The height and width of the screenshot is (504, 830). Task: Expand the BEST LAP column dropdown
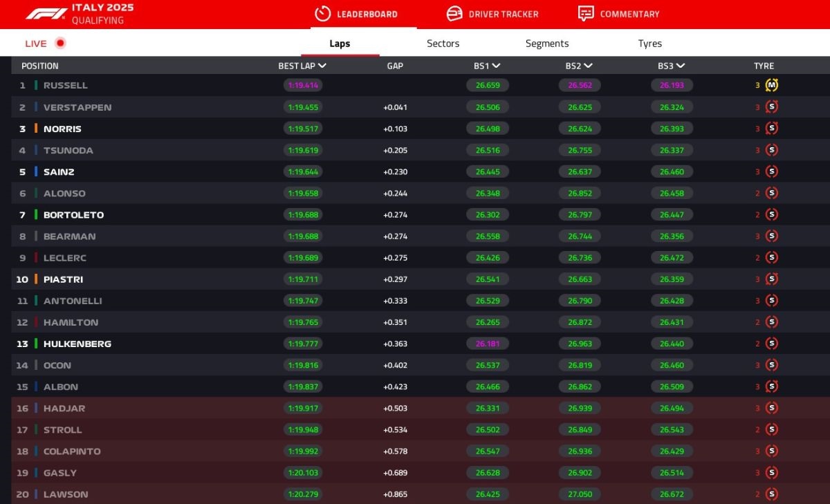point(322,66)
